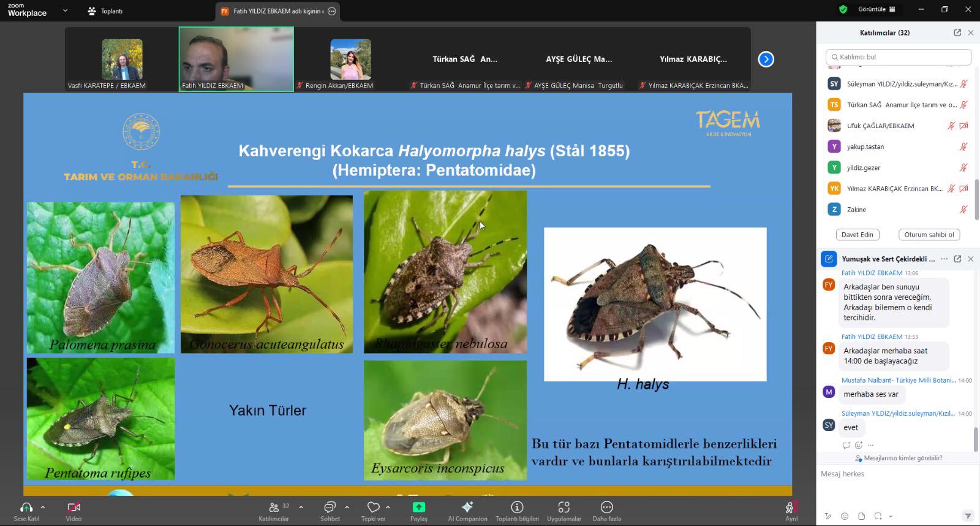Image resolution: width=980 pixels, height=526 pixels.
Task: Click the Paylaş share screen icon
Action: 419,508
